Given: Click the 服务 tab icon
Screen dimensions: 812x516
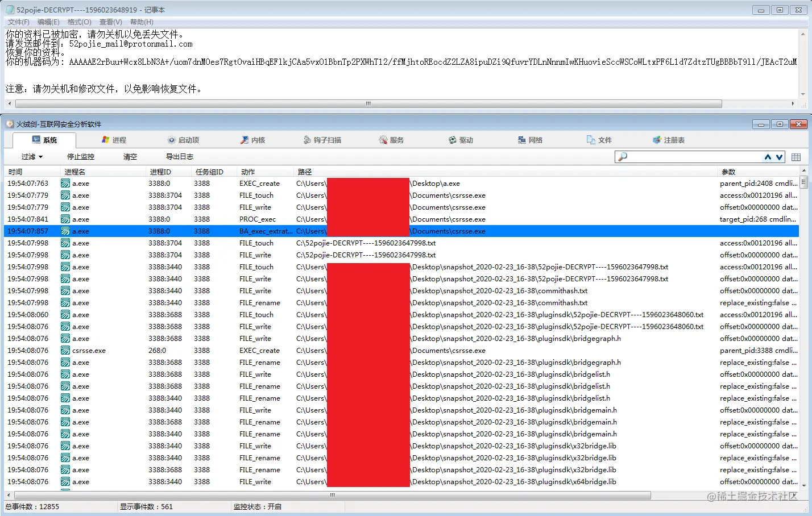Looking at the screenshot, I should click(x=383, y=140).
